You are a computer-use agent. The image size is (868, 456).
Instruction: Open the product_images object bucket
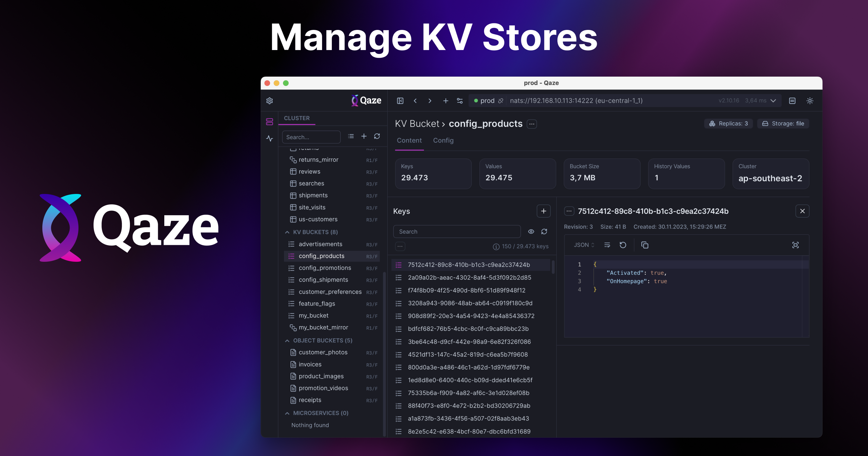tap(332, 376)
